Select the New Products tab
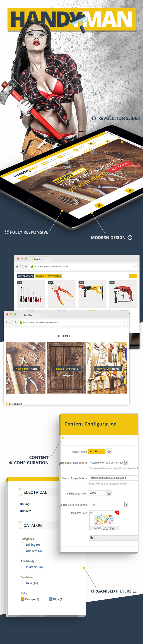Screen dimensions: 143x644 pos(26,276)
